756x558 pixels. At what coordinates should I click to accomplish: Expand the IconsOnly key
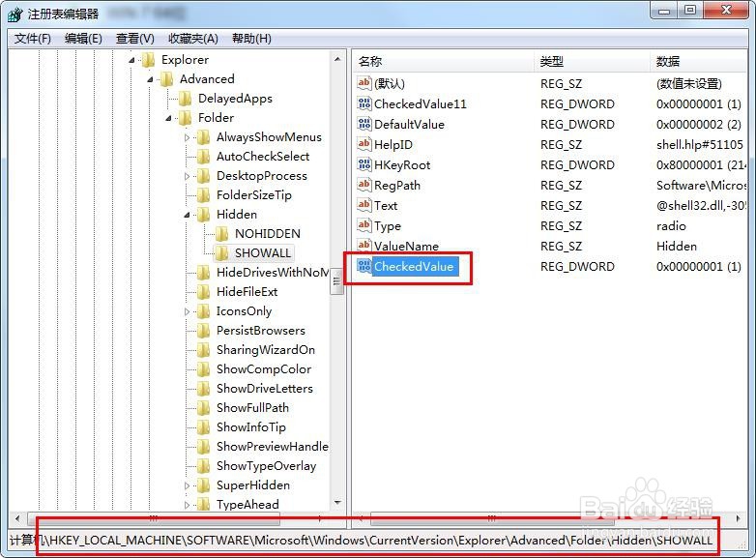click(x=188, y=311)
